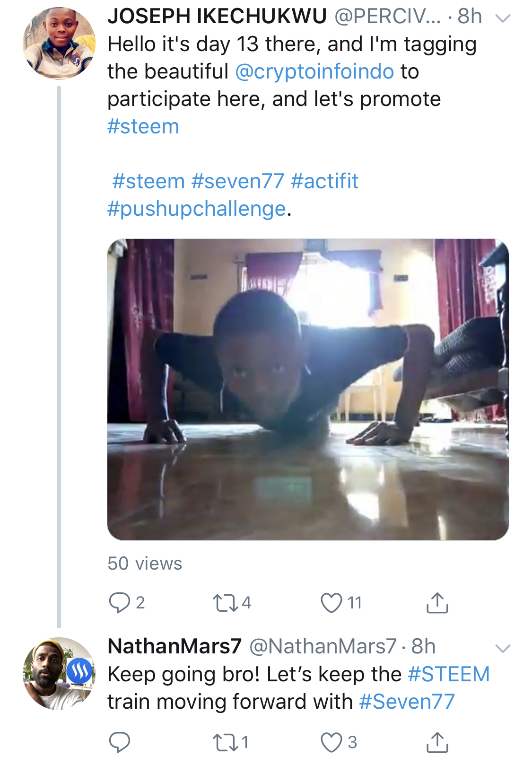
Task: Tap the #actifit hashtag
Action: tap(324, 181)
